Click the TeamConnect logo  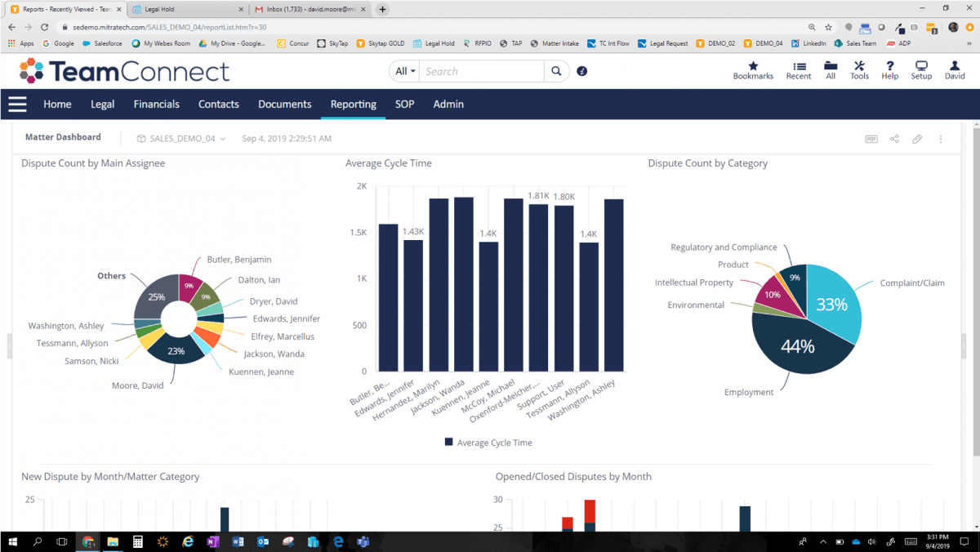pos(125,71)
